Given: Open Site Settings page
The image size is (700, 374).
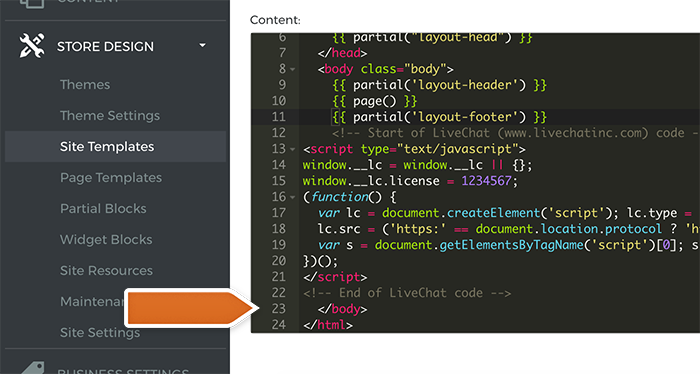Looking at the screenshot, I should (100, 332).
